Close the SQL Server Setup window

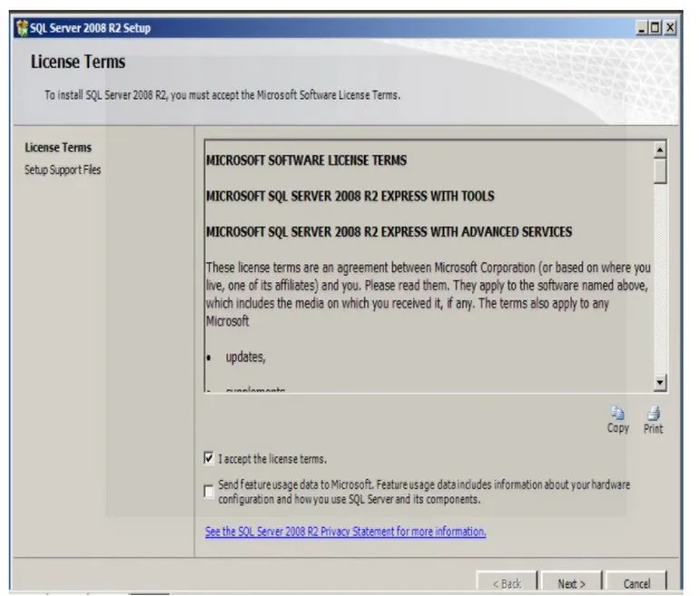click(670, 28)
